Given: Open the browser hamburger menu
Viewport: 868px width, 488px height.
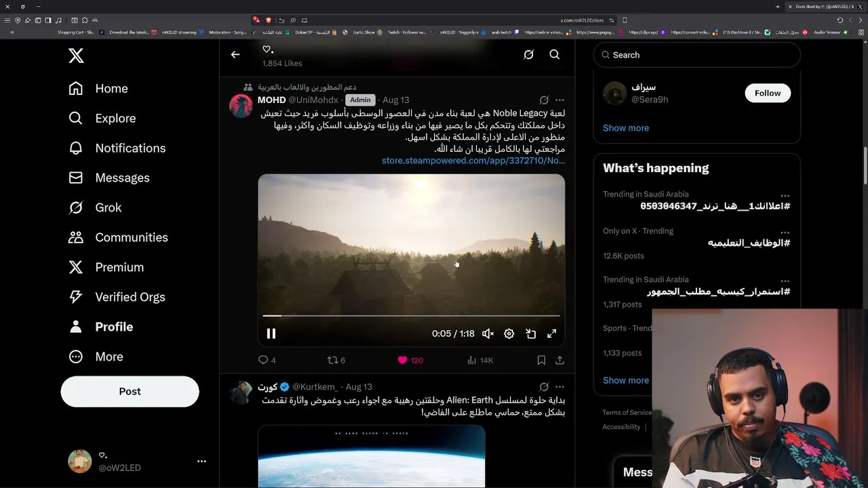Looking at the screenshot, I should point(7,20).
